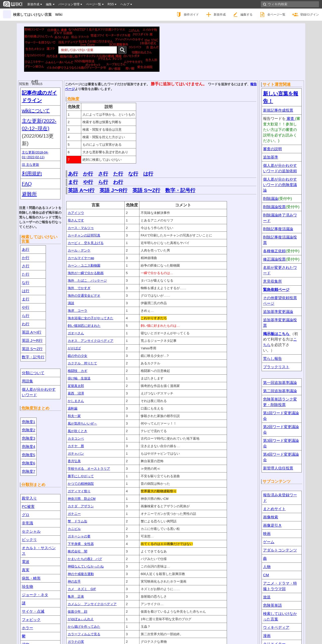
Task: Open 緊急依頼ページ link
Action: coord(276,289)
